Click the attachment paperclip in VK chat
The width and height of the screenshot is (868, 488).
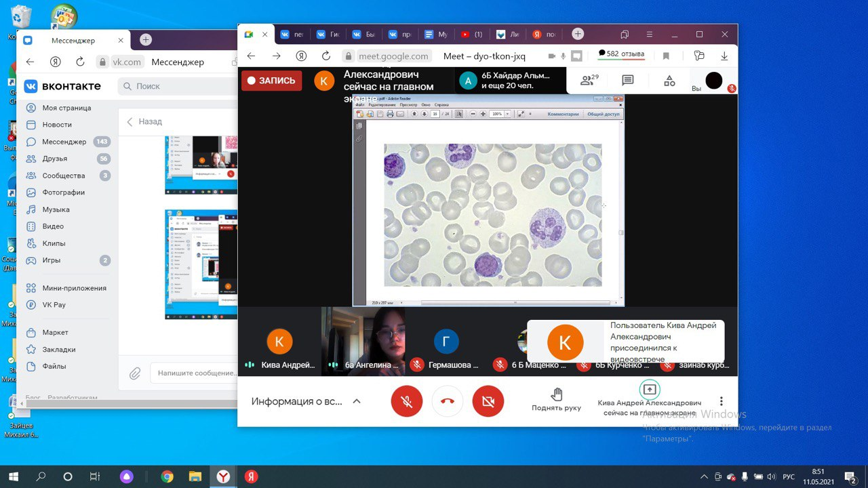[x=135, y=373]
